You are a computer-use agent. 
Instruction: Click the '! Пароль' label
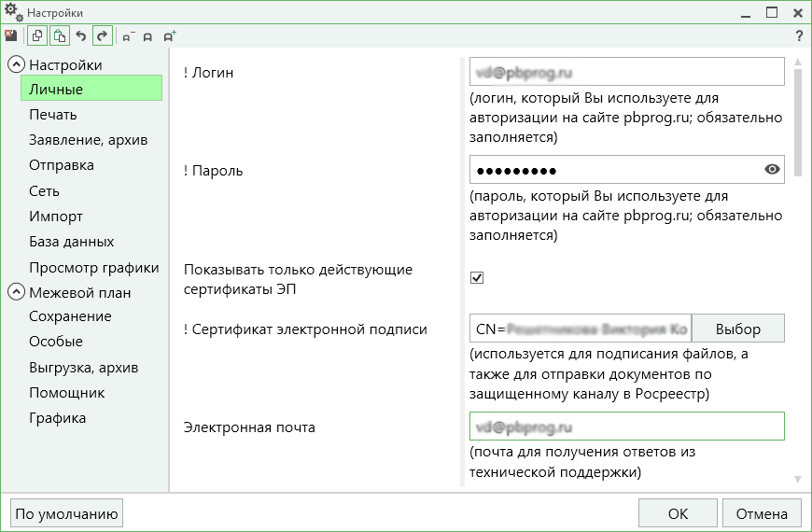213,171
